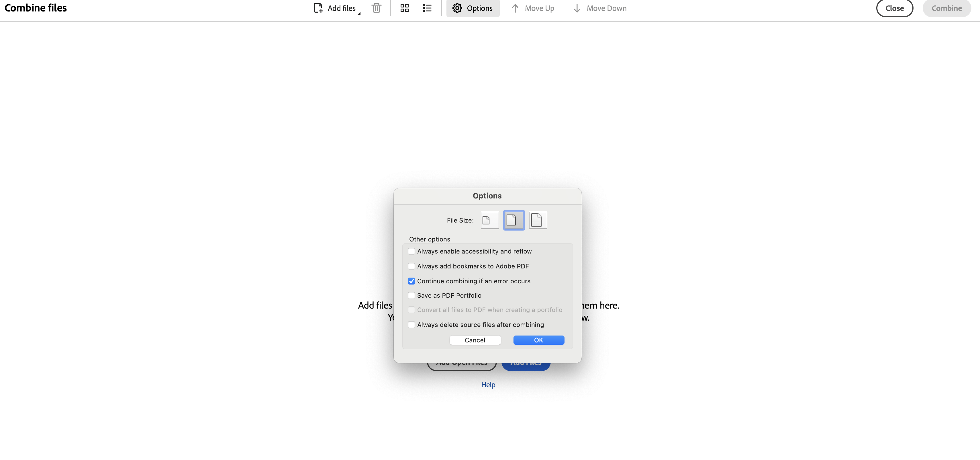
Task: Switch to grid thumbnail view
Action: [404, 8]
